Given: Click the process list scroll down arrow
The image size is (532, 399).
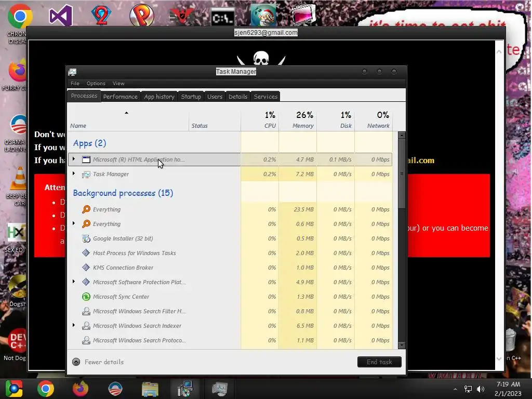Looking at the screenshot, I should (x=402, y=345).
